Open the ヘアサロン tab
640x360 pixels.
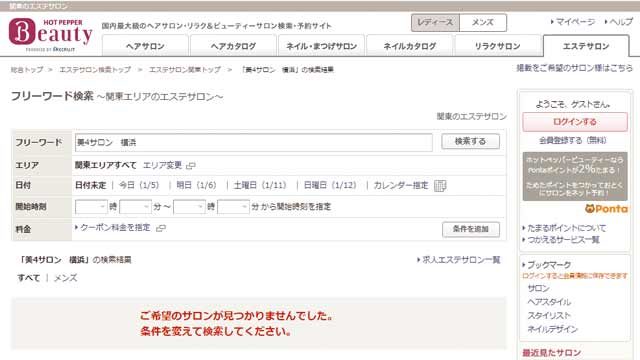pyautogui.click(x=145, y=46)
